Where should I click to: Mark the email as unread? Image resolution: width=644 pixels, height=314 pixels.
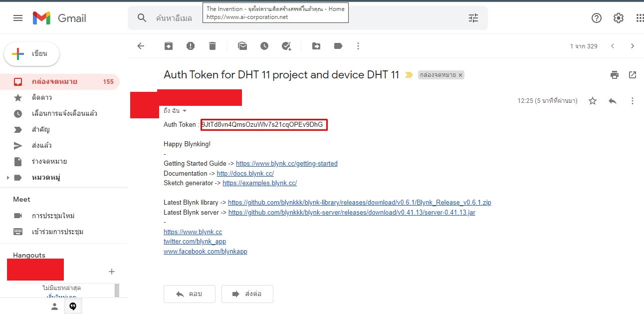(x=242, y=46)
